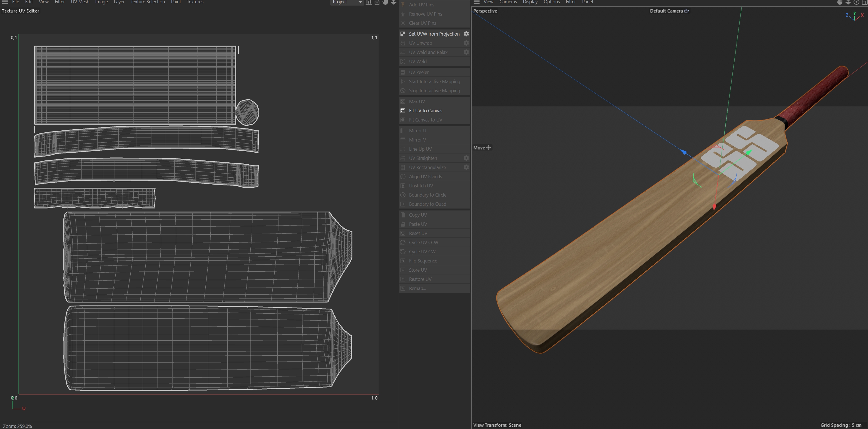868x429 pixels.
Task: Click Set UVW from Projection
Action: pyautogui.click(x=434, y=34)
